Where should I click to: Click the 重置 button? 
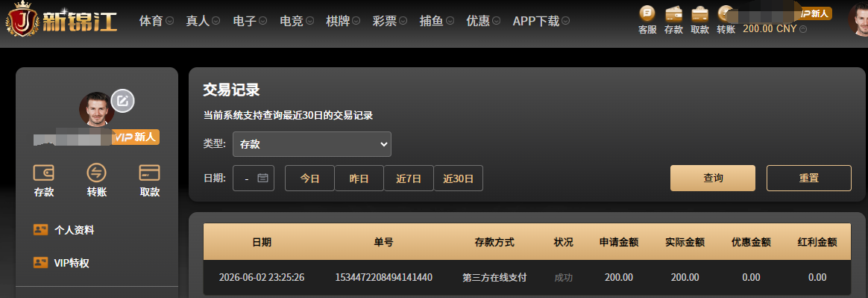point(809,179)
